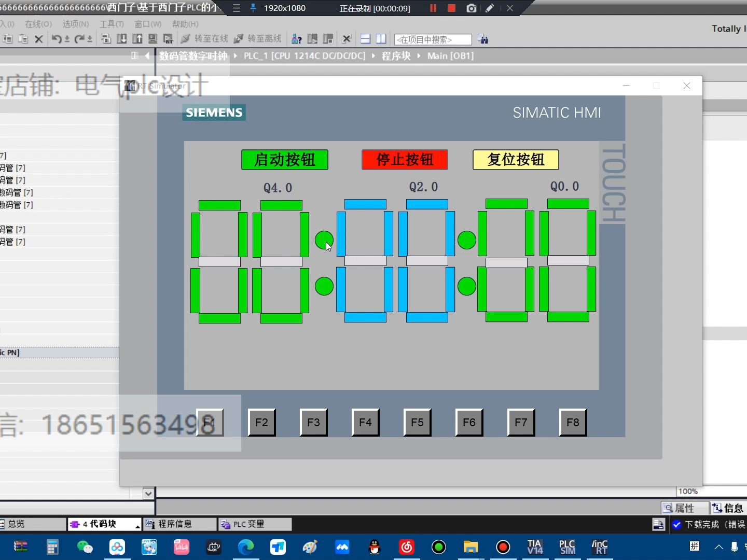
Task: Click 转至离线 go offline button
Action: [257, 39]
